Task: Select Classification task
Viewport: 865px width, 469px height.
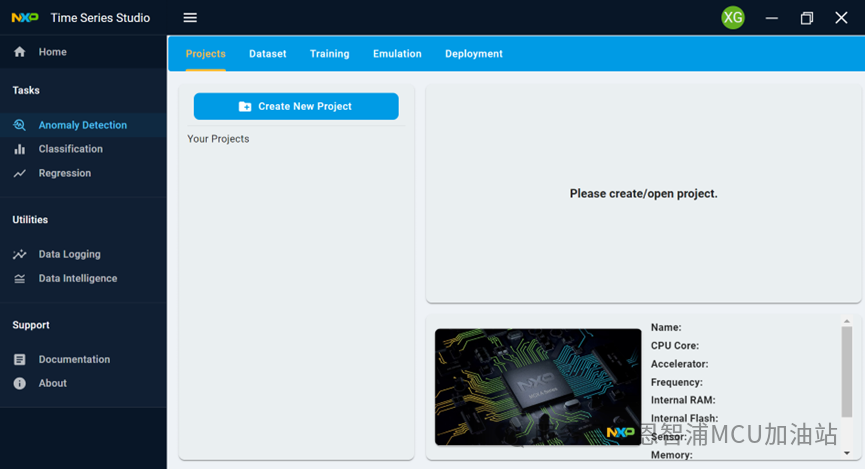Action: click(83, 149)
